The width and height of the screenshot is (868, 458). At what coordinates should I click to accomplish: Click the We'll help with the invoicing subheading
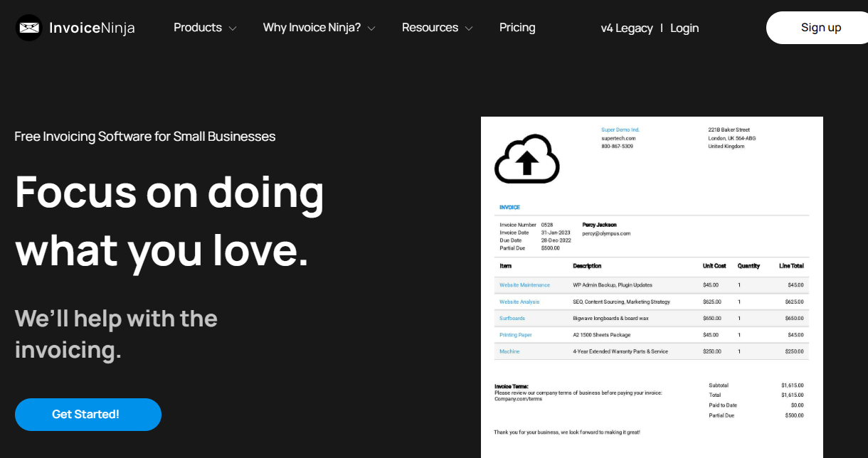pos(116,334)
